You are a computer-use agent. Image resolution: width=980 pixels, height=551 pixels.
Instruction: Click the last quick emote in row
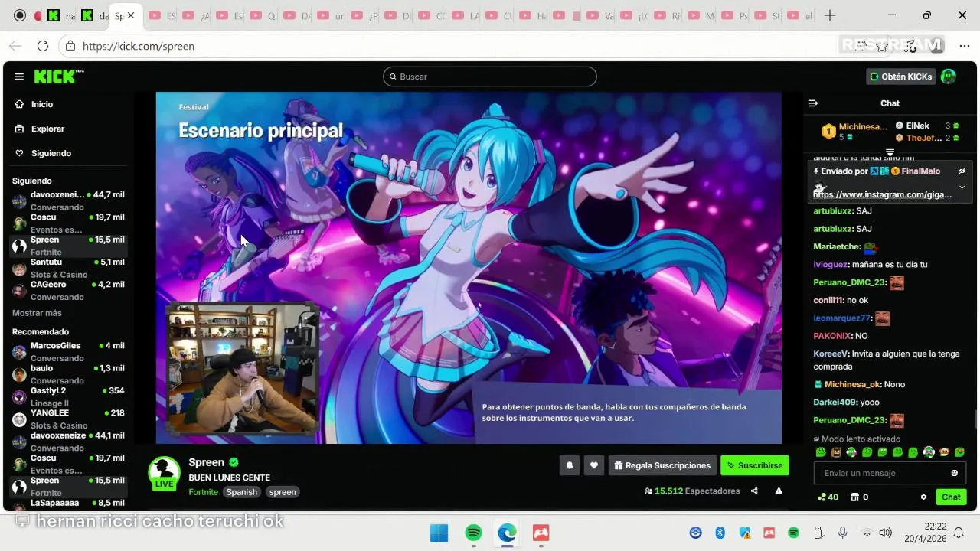pyautogui.click(x=959, y=452)
